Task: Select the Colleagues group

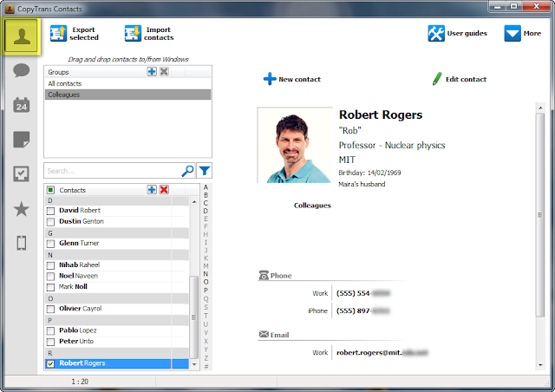Action: [127, 95]
